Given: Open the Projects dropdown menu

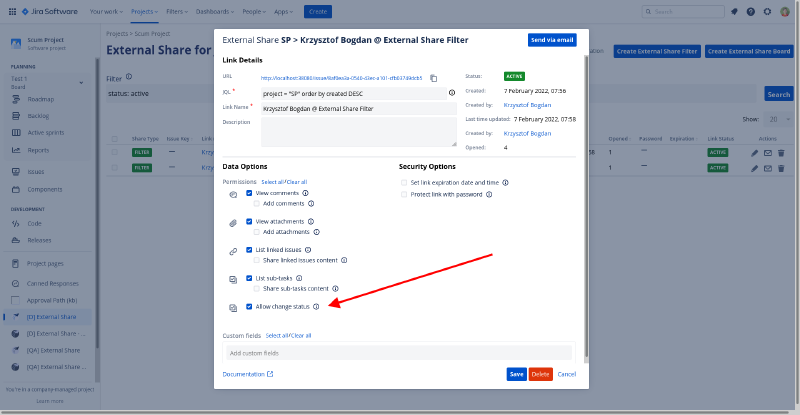Looking at the screenshot, I should pyautogui.click(x=144, y=11).
